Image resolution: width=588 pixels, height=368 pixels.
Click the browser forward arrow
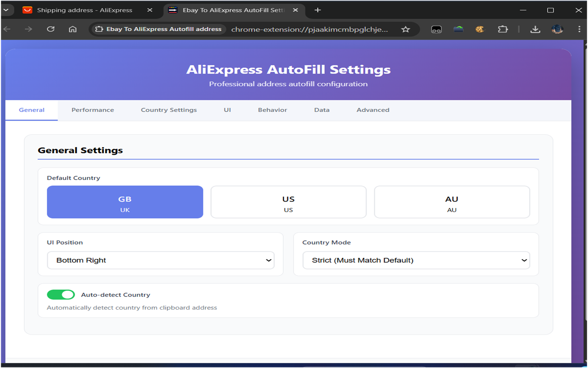pos(28,29)
